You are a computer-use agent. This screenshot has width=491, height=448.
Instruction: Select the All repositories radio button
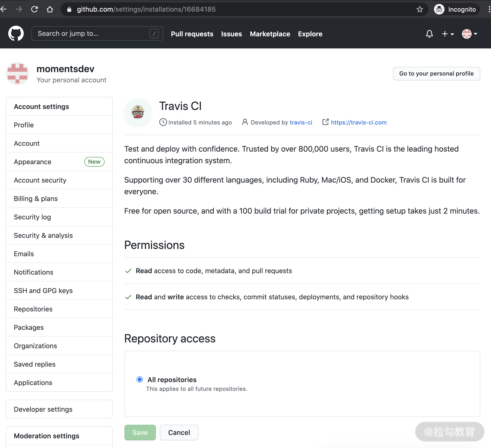click(x=139, y=379)
